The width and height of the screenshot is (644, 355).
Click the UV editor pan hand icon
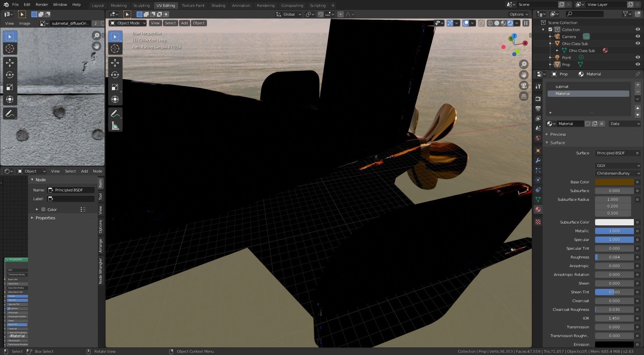tap(96, 46)
